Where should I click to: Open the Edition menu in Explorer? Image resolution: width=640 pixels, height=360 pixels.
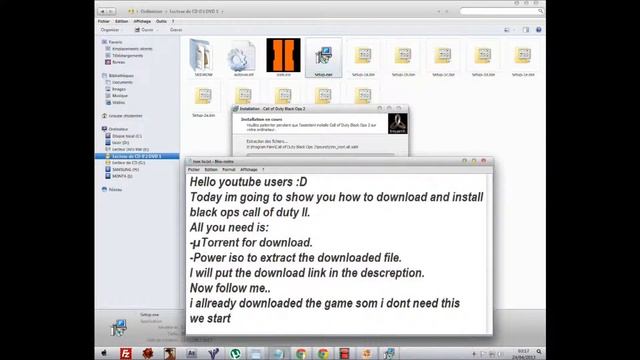tap(121, 21)
